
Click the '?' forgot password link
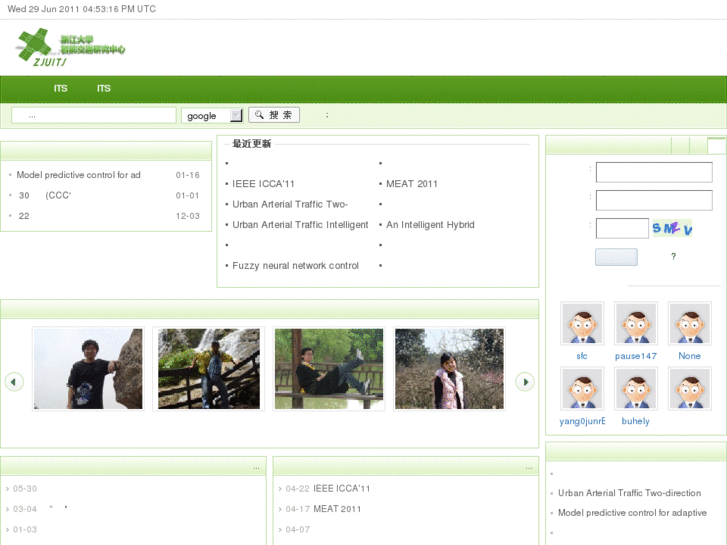(x=673, y=256)
